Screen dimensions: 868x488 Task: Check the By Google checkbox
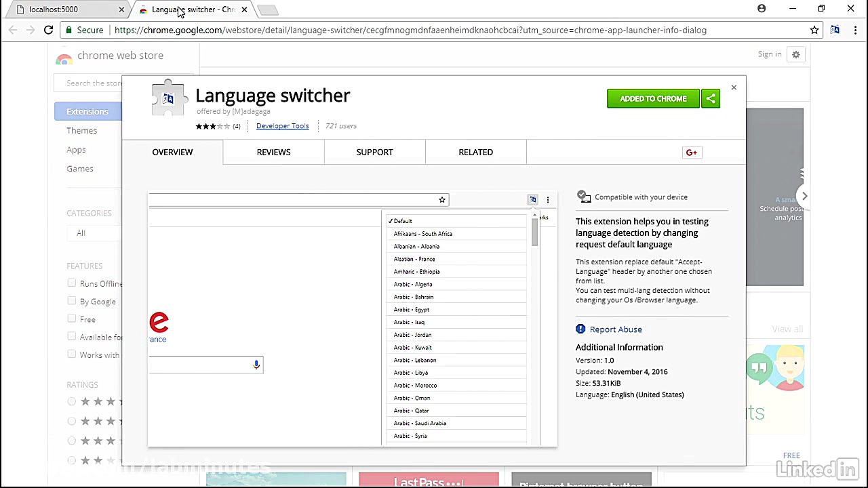pyautogui.click(x=72, y=300)
